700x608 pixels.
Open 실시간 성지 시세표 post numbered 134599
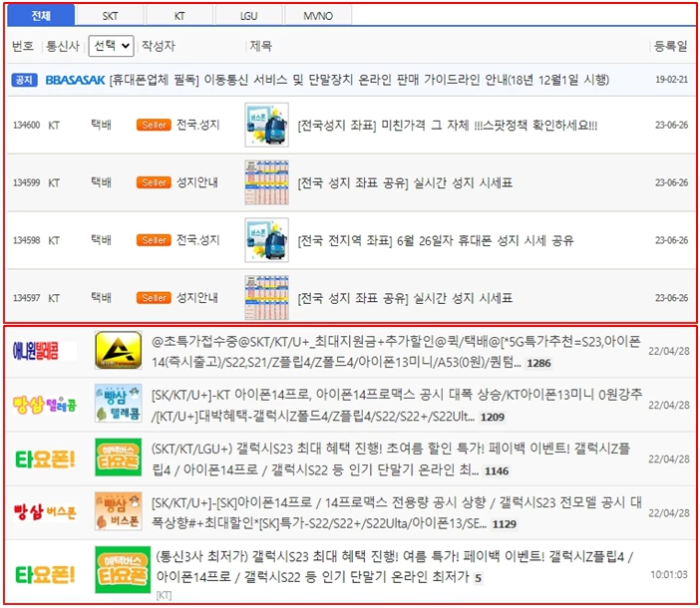405,182
